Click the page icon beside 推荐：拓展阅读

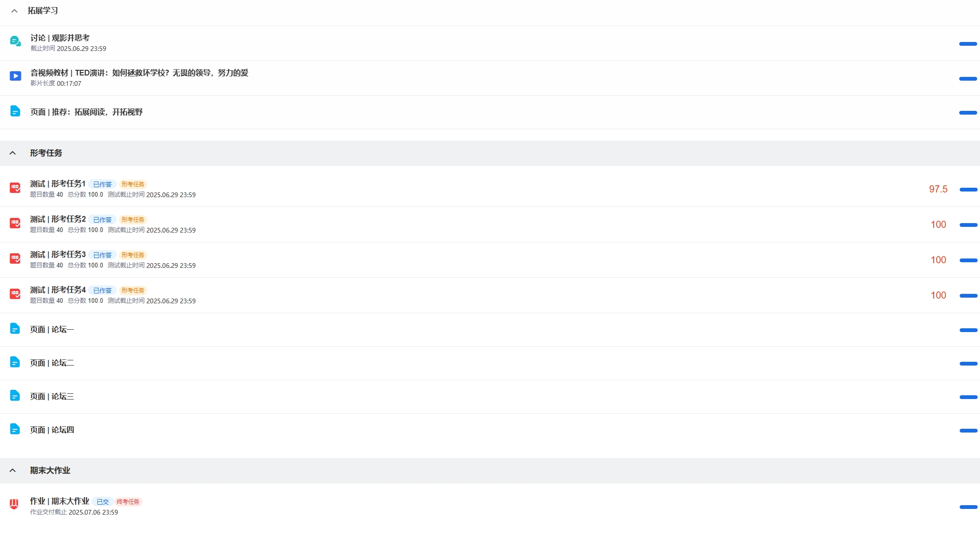15,111
